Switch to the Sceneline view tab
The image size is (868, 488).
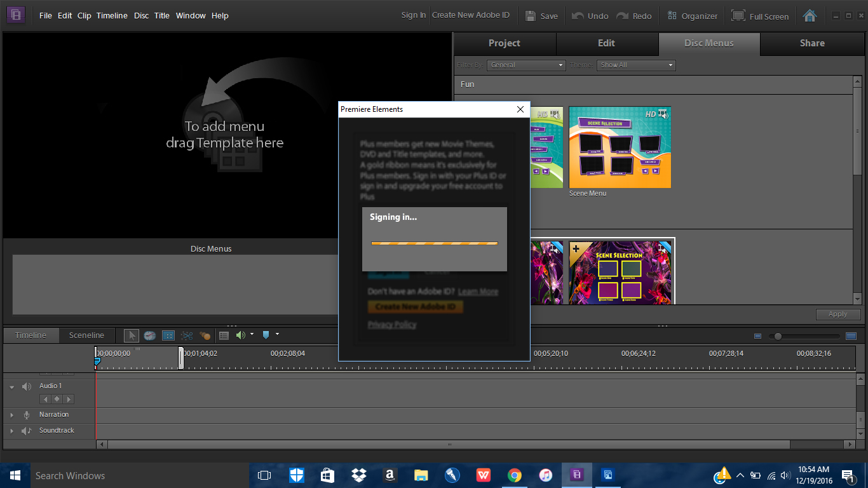(86, 335)
